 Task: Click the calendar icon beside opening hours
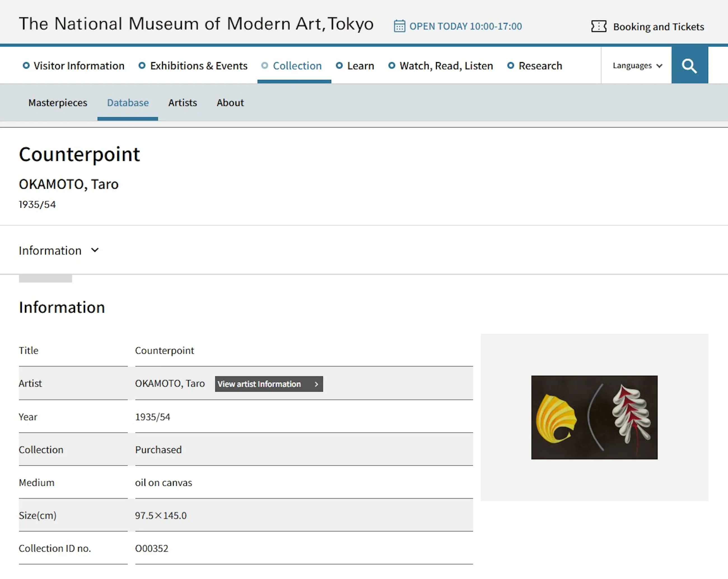pyautogui.click(x=399, y=26)
